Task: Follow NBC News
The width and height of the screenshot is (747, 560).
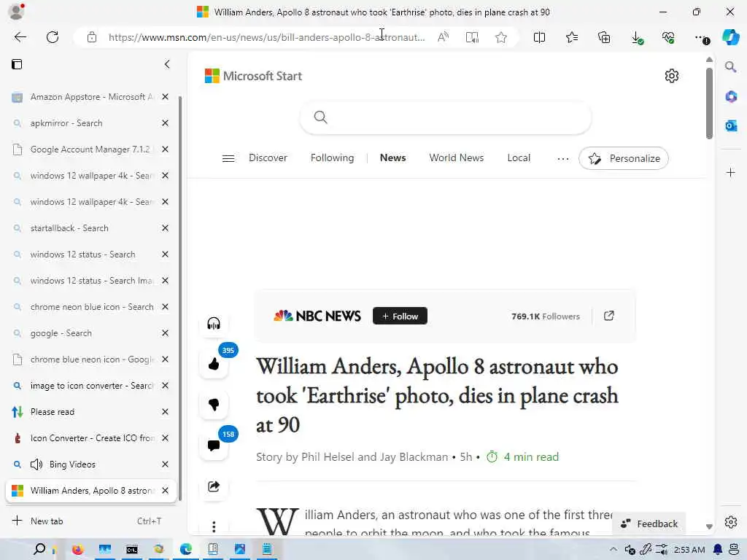Action: 400,316
